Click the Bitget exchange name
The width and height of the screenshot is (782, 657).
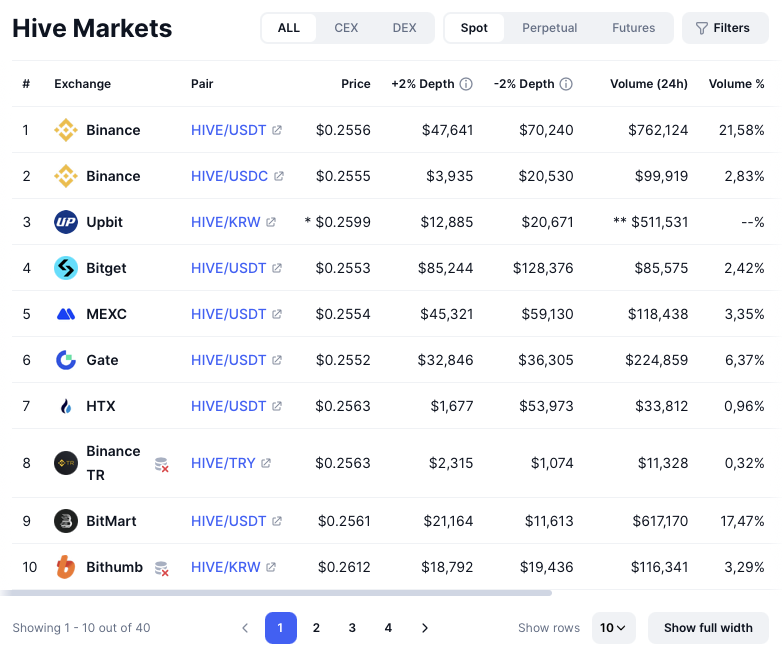coord(106,268)
